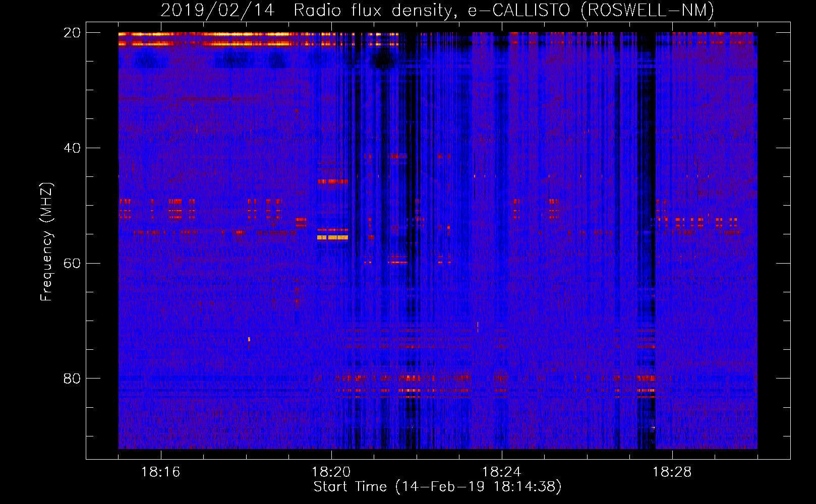Click the 18:24 time tick label
This screenshot has width=816, height=504.
coord(502,472)
